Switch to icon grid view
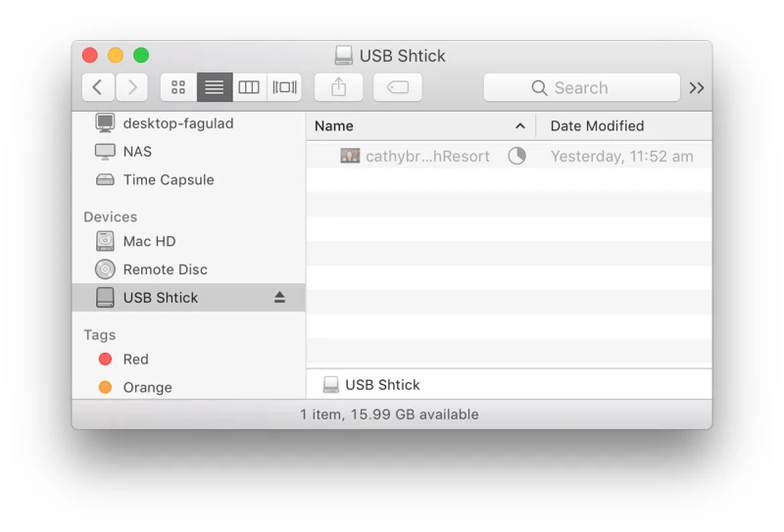The image size is (784, 532). [x=178, y=87]
